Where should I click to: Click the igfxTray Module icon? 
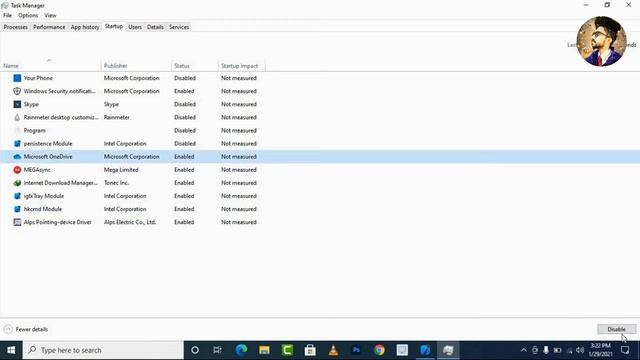[17, 196]
